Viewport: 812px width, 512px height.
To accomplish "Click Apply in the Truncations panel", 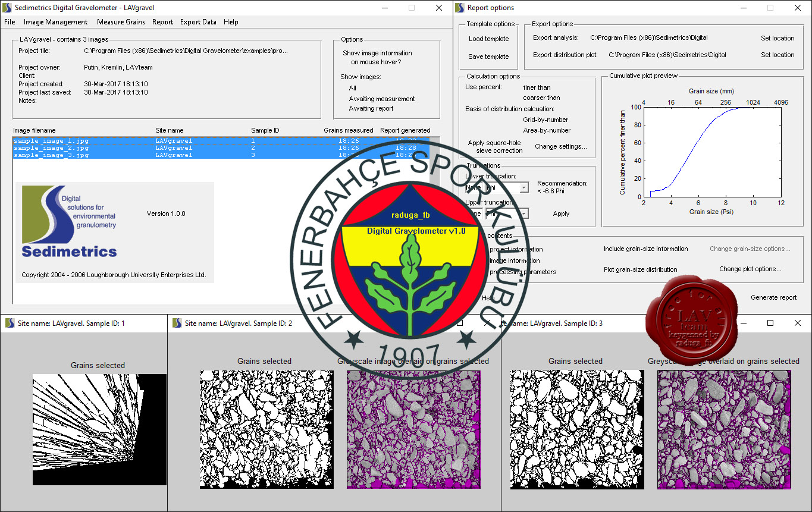I will point(561,213).
